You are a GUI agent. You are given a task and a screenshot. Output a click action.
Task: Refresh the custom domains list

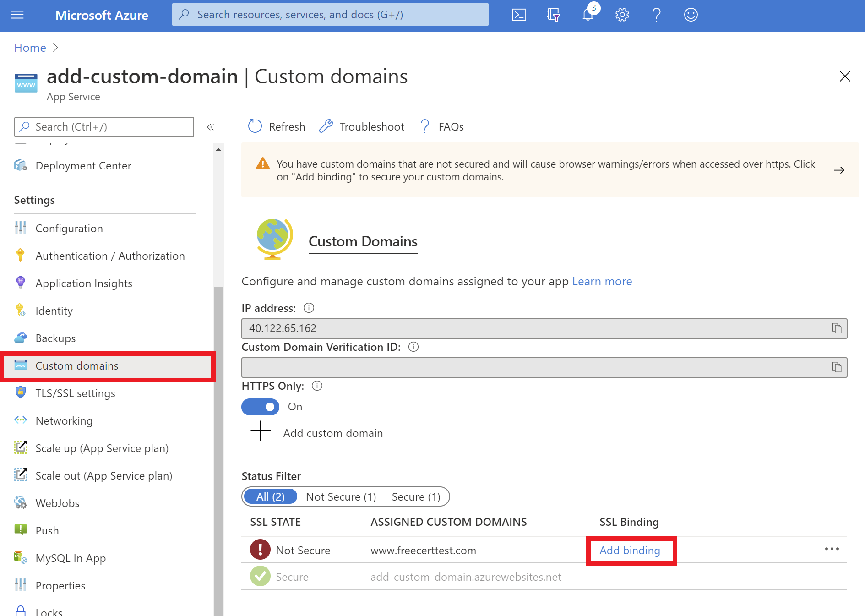click(276, 126)
